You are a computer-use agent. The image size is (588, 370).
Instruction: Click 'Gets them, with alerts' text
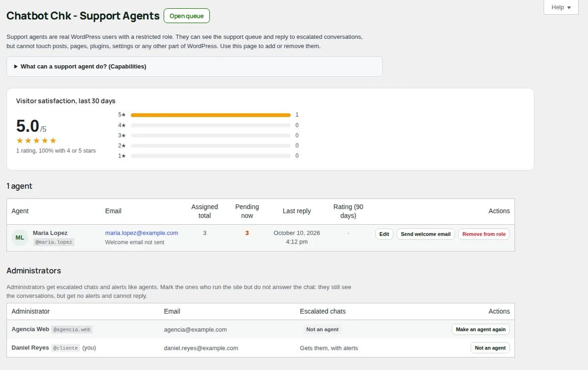(x=329, y=348)
